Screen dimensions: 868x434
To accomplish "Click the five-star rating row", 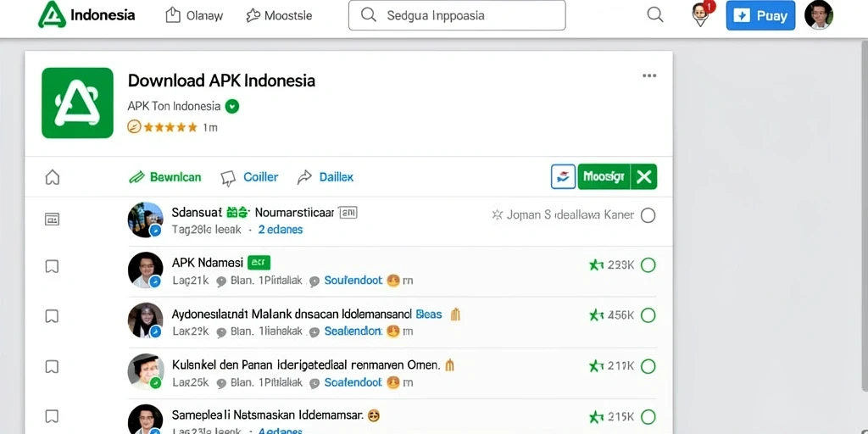I will [170, 127].
